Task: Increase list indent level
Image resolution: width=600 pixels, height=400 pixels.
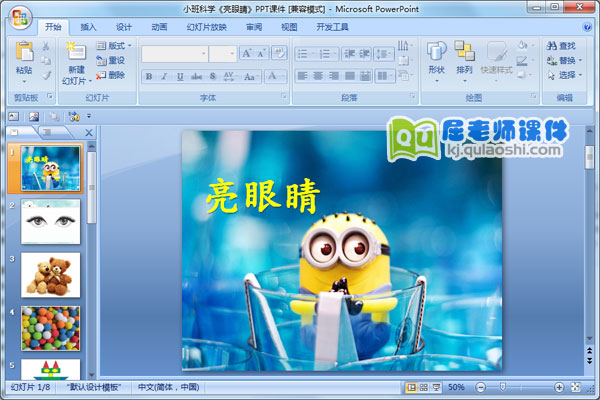Action: [364, 54]
